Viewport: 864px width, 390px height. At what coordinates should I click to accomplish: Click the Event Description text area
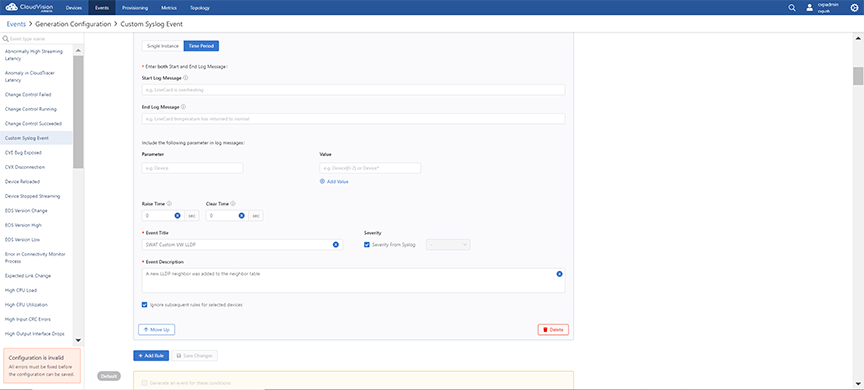[353, 280]
